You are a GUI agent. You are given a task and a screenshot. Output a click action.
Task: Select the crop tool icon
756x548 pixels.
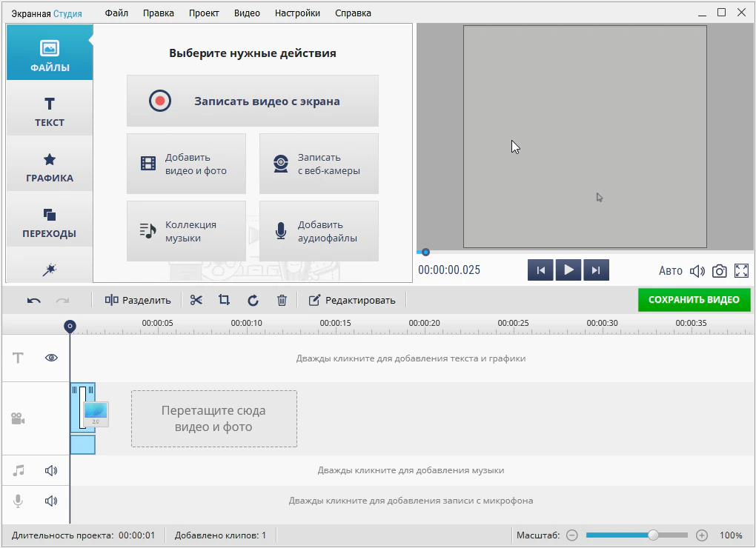pyautogui.click(x=224, y=300)
